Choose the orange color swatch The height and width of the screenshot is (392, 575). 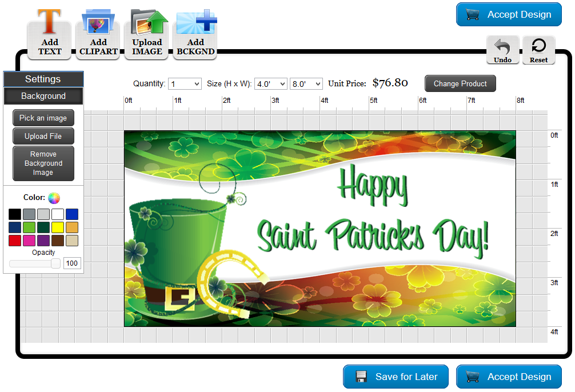(72, 227)
